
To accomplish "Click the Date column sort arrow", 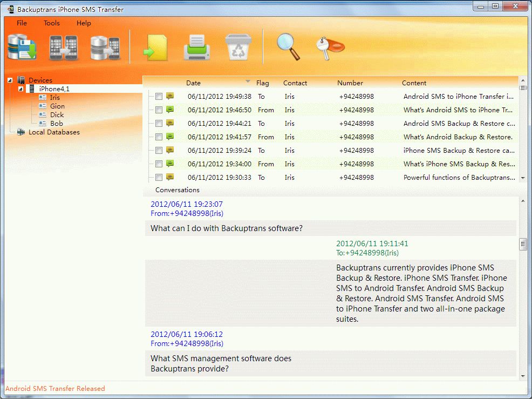I will [x=248, y=82].
